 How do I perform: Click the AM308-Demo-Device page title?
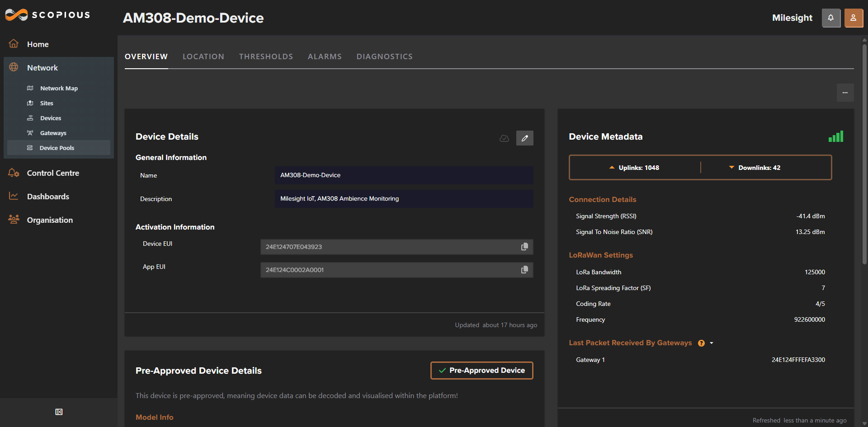click(x=193, y=18)
